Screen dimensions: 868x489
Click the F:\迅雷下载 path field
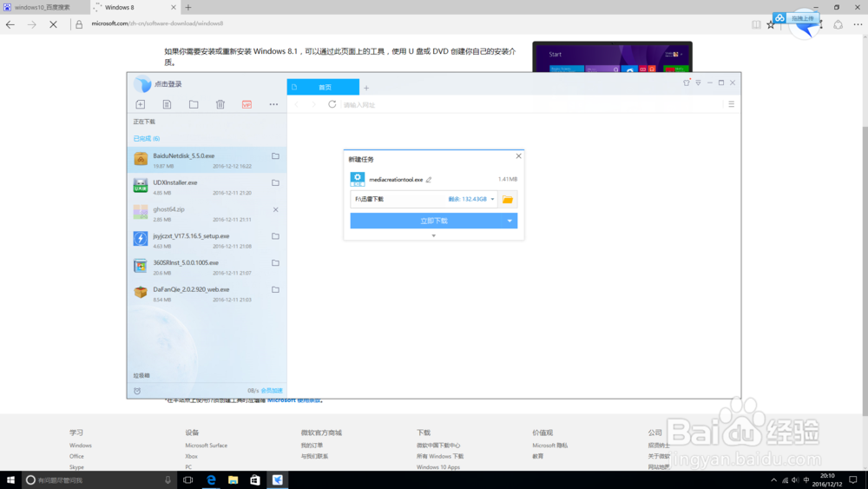point(424,200)
